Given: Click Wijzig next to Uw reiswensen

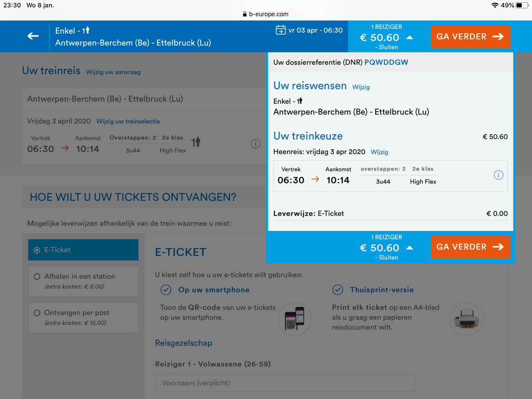Looking at the screenshot, I should (x=361, y=87).
